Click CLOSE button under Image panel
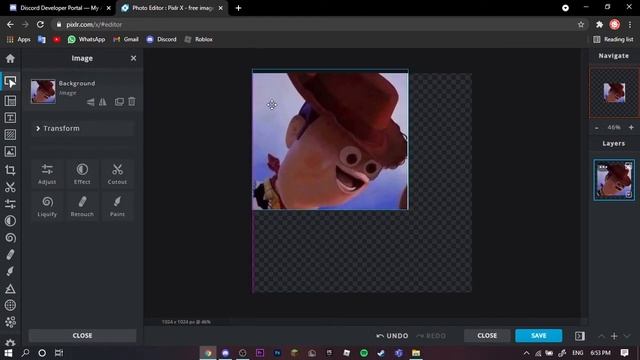The width and height of the screenshot is (640, 360). pos(82,336)
